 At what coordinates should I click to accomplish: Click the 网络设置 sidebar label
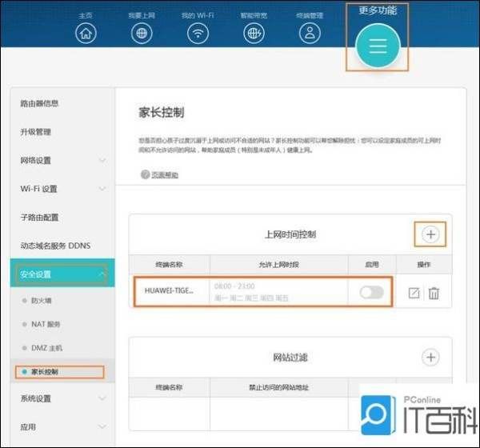point(35,160)
